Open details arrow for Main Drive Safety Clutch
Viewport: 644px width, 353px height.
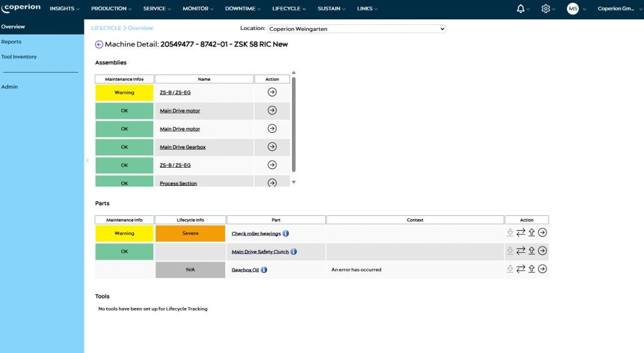[x=542, y=251]
